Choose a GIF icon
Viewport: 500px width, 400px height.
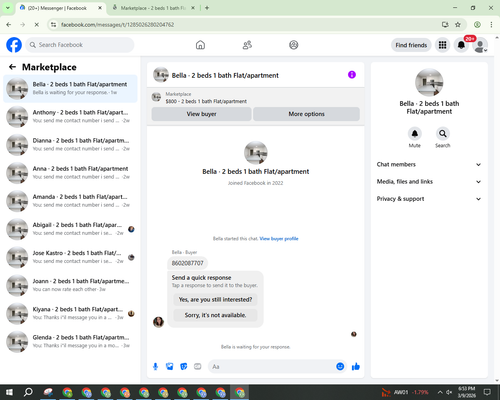(198, 367)
